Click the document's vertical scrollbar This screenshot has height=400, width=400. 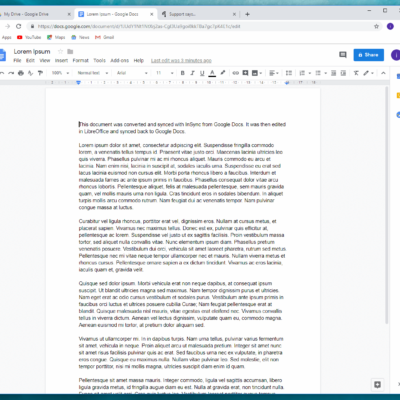[387, 205]
